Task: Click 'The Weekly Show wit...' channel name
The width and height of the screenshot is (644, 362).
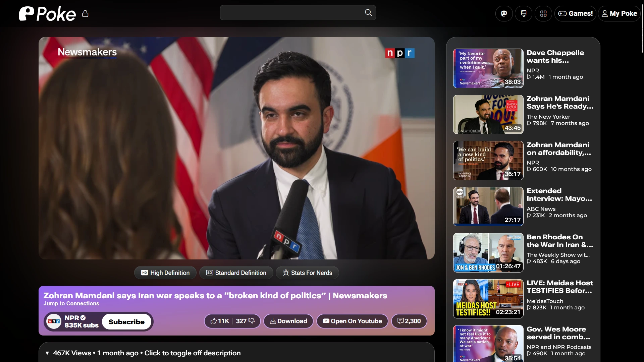Action: pos(558,255)
